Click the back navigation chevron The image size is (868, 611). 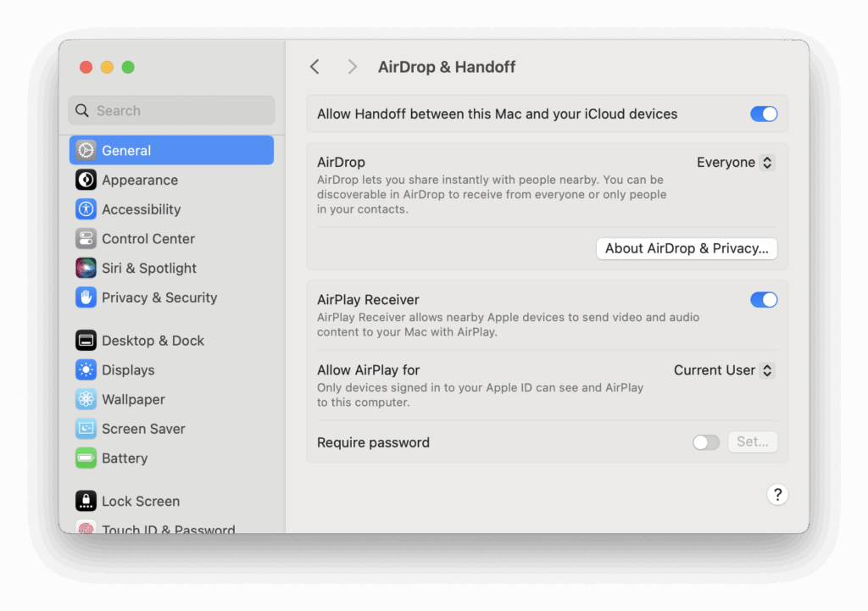pyautogui.click(x=314, y=66)
